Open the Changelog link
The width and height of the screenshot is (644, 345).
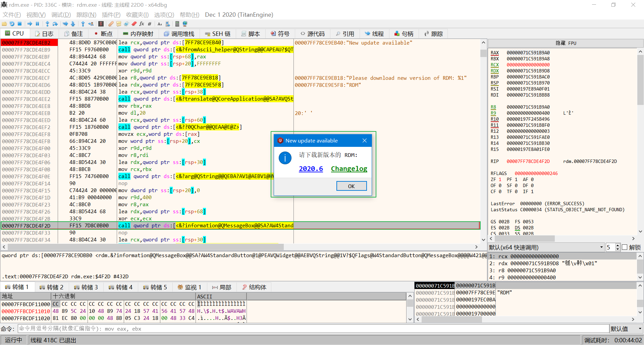tap(349, 169)
